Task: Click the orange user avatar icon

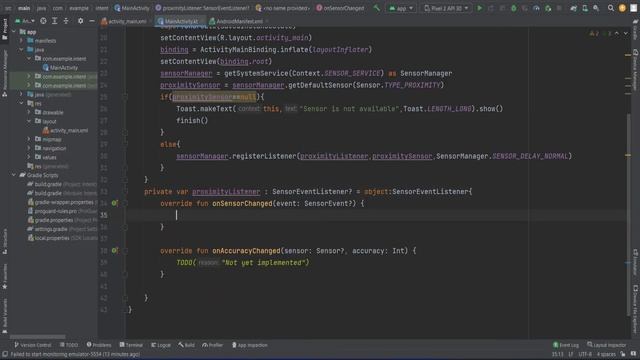Action: coord(622,8)
